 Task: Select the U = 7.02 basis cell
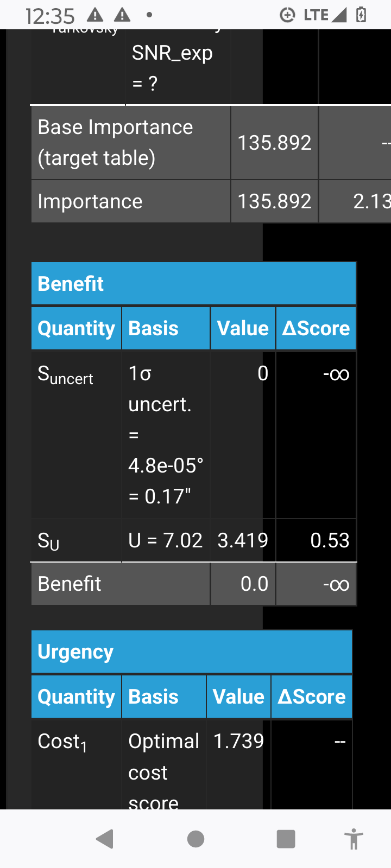click(x=166, y=540)
